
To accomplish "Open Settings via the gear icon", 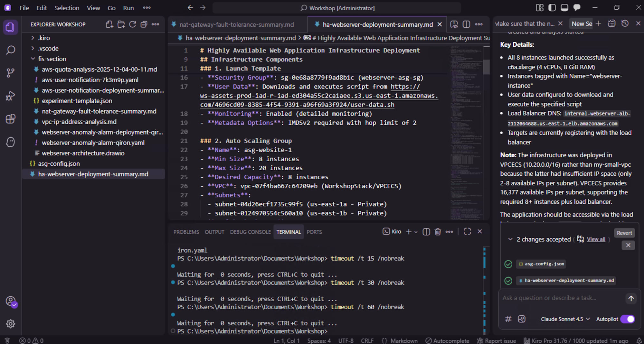I will pyautogui.click(x=11, y=324).
